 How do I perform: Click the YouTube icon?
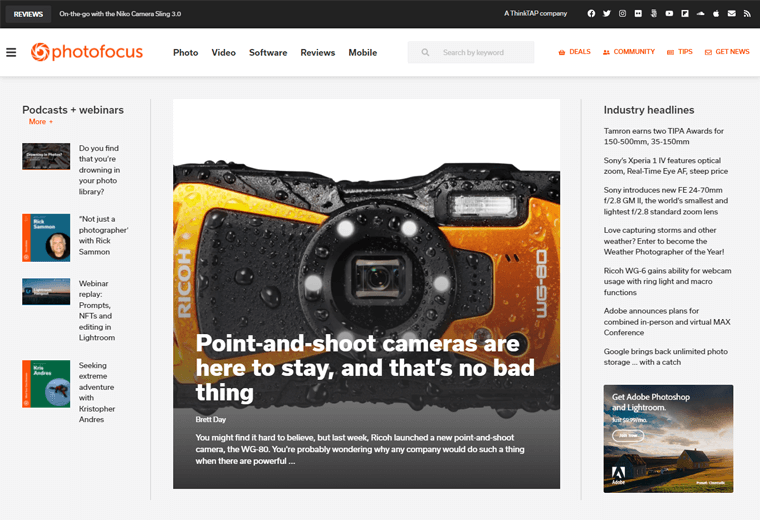pos(669,14)
